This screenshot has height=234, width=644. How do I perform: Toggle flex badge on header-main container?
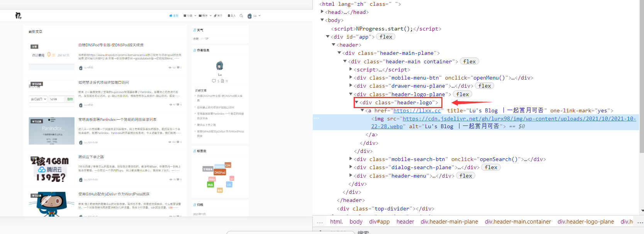(x=469, y=61)
